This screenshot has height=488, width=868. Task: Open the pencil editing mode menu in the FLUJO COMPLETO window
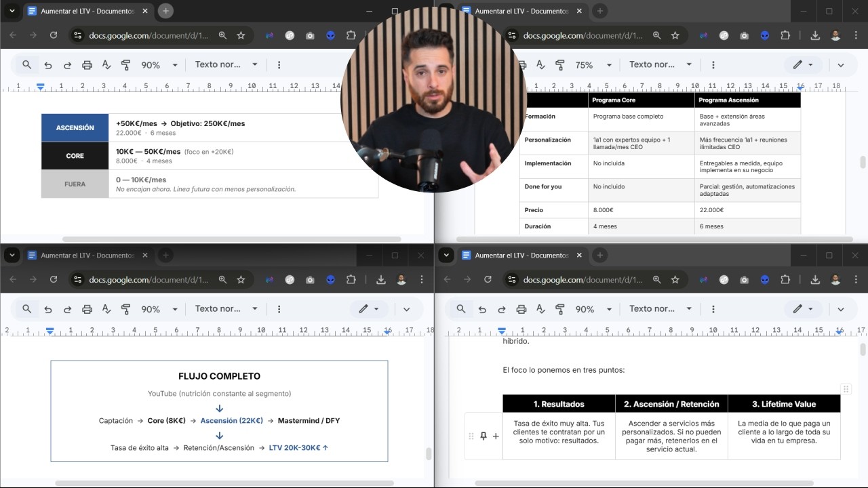pos(370,309)
